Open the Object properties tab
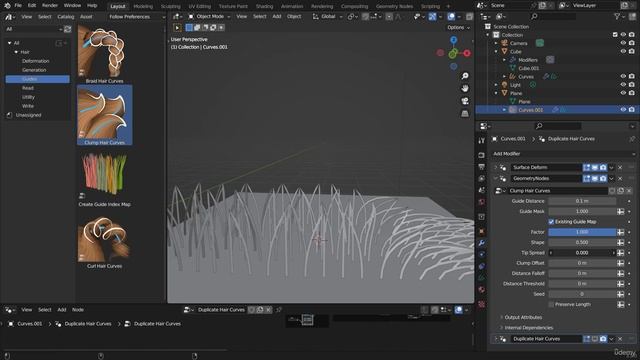 pyautogui.click(x=482, y=231)
